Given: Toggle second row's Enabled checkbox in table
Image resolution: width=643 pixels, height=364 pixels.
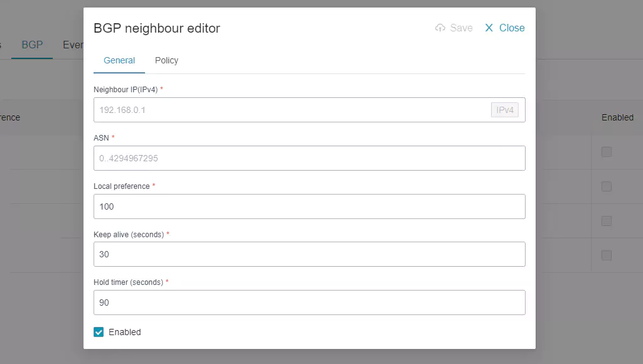Looking at the screenshot, I should (607, 186).
